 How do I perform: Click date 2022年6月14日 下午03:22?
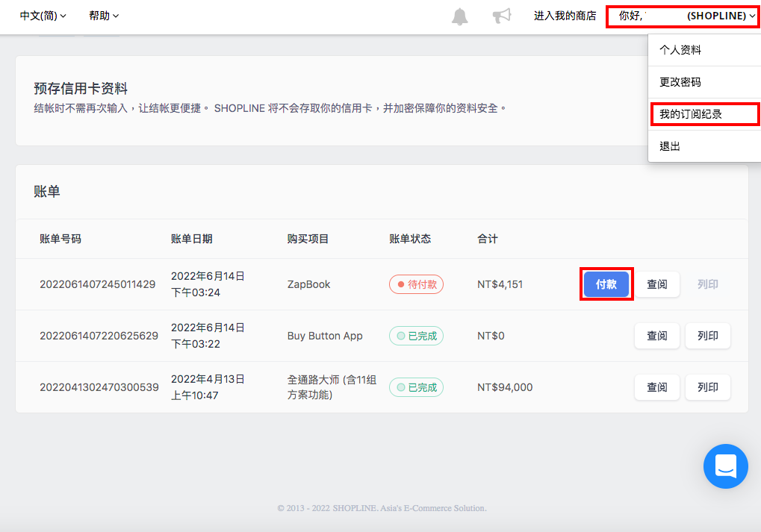[x=208, y=336]
